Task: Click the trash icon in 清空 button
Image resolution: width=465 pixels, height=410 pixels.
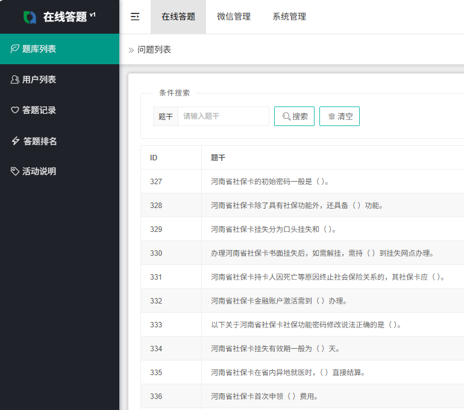Action: 331,116
